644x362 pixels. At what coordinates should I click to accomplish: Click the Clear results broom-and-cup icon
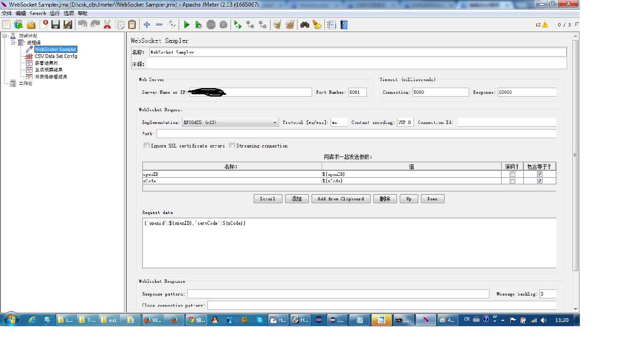click(x=277, y=25)
